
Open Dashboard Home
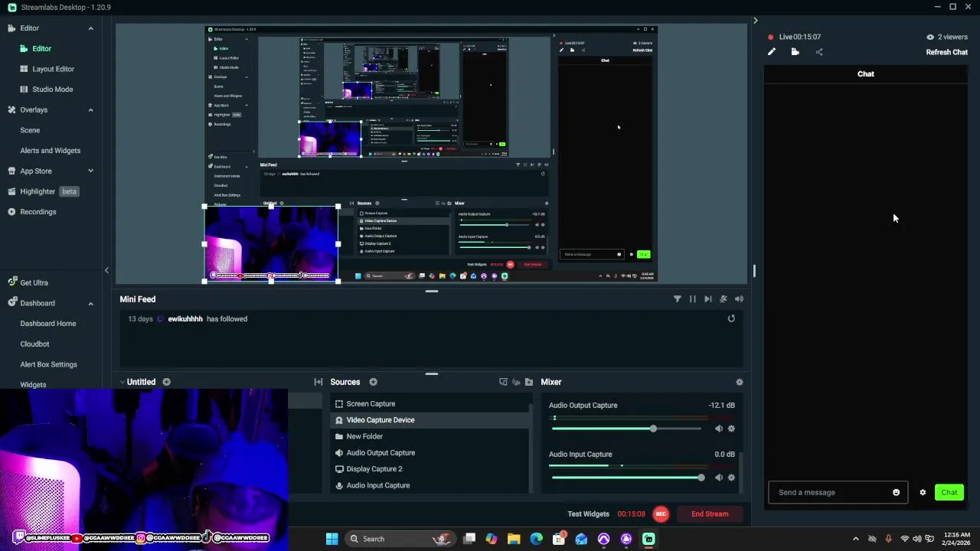[x=47, y=323]
